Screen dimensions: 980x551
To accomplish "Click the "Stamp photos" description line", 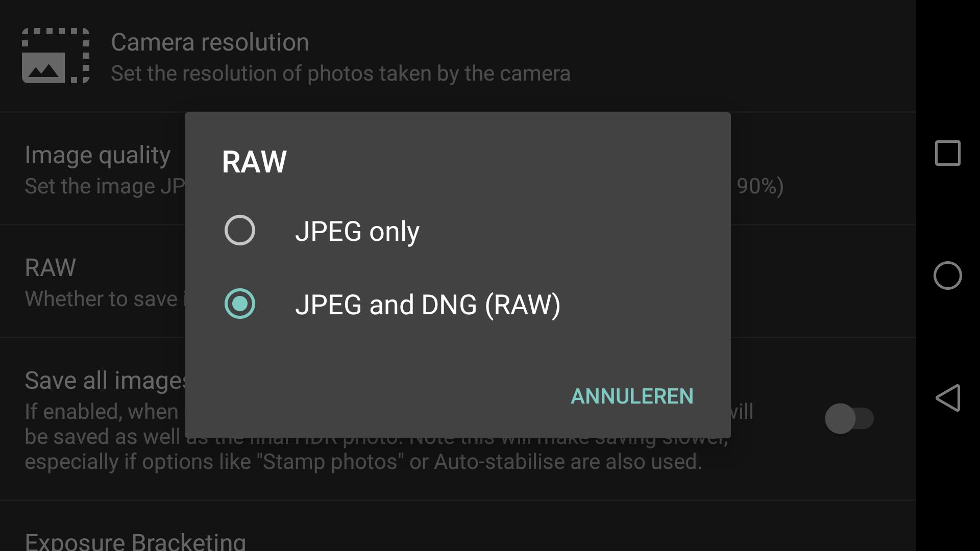I will [363, 462].
